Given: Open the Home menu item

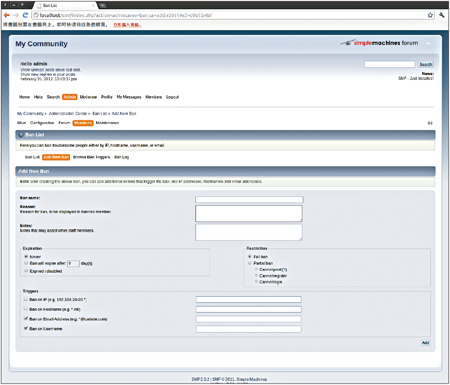Looking at the screenshot, I should pos(24,97).
